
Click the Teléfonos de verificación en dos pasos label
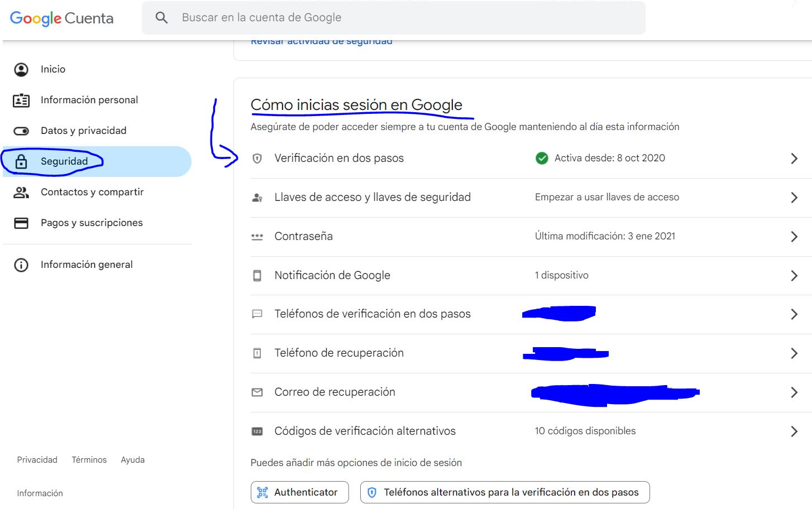(372, 314)
